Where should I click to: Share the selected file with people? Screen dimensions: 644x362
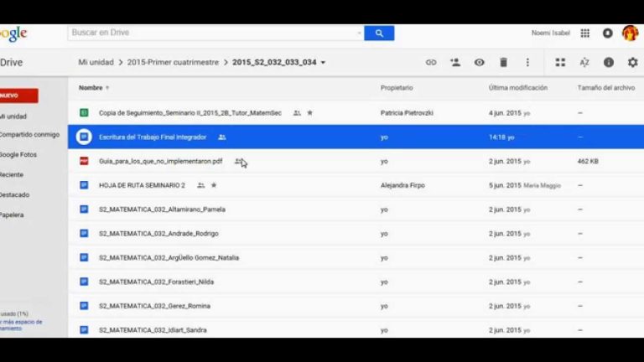pyautogui.click(x=455, y=62)
